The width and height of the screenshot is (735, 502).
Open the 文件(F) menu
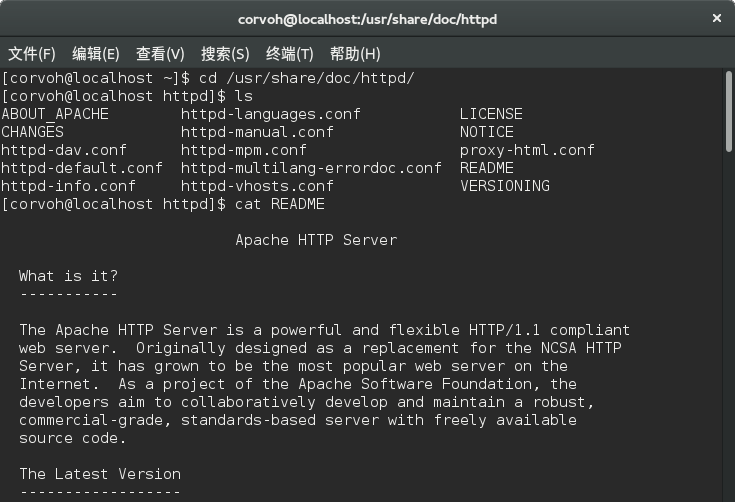coord(32,54)
